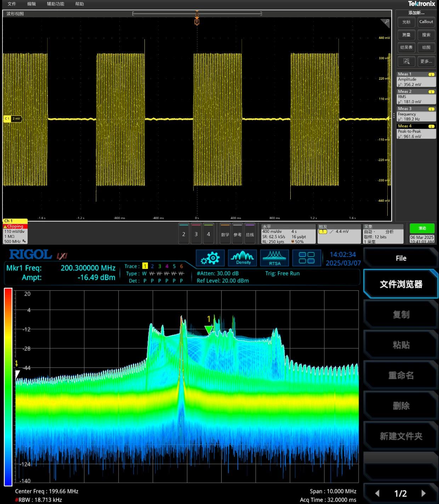Image resolution: width=439 pixels, height=504 pixels.
Task: Open the Rigol settings gear icon
Action: pyautogui.click(x=210, y=258)
